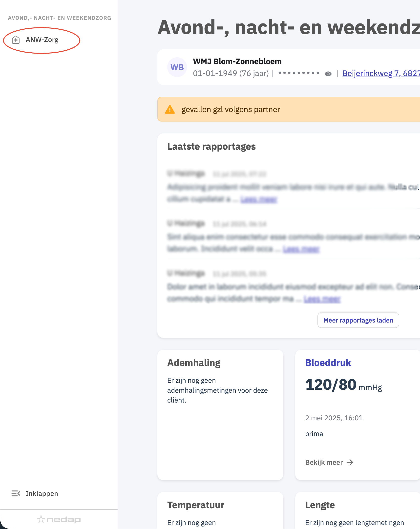Image resolution: width=420 pixels, height=529 pixels.
Task: Click Bekijk meer in the Bloeddruk card
Action: [x=329, y=462]
